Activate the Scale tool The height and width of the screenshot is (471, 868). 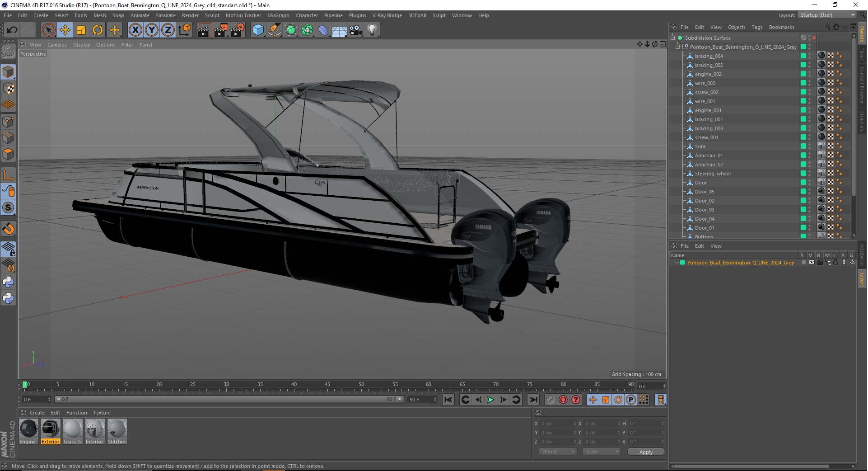point(81,30)
